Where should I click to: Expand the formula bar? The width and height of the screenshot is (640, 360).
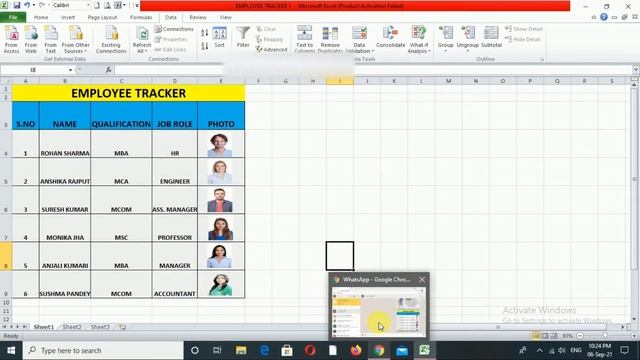click(x=636, y=70)
